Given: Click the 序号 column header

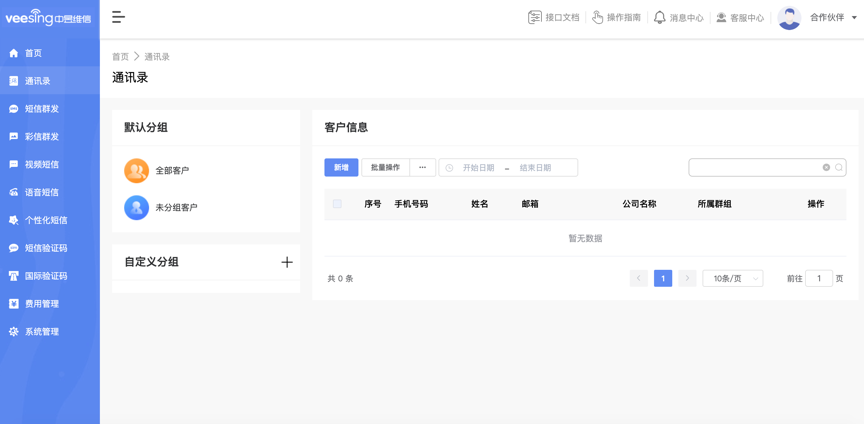Looking at the screenshot, I should [372, 204].
